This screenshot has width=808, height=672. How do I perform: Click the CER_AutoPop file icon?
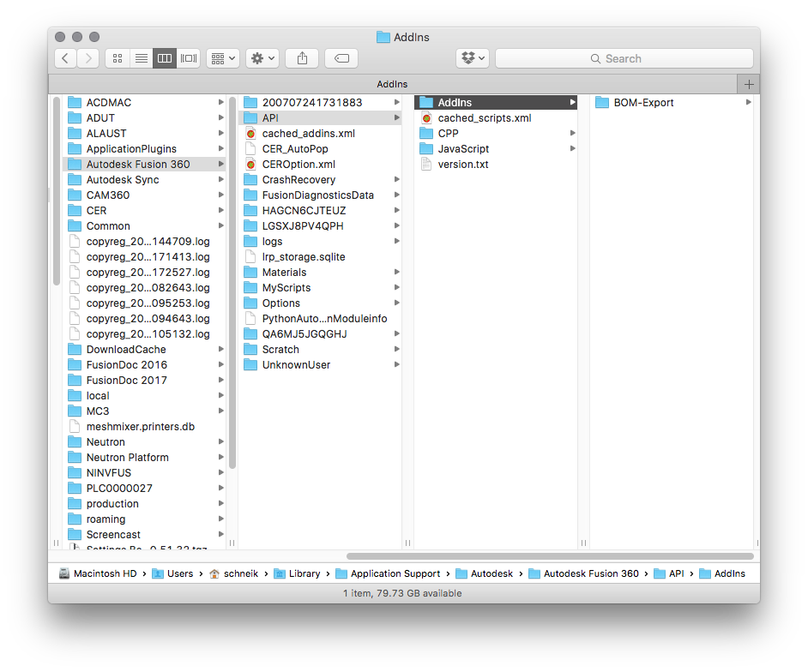point(250,149)
